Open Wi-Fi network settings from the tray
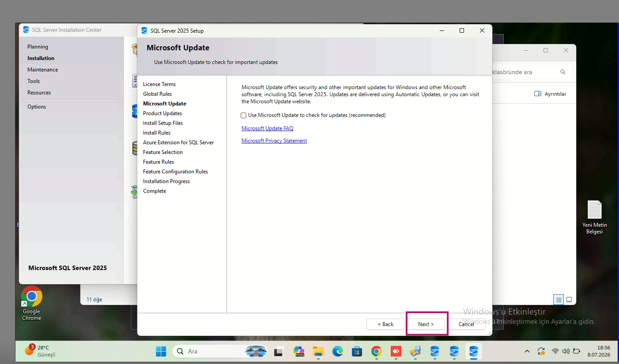This screenshot has height=364, width=619. [555, 352]
